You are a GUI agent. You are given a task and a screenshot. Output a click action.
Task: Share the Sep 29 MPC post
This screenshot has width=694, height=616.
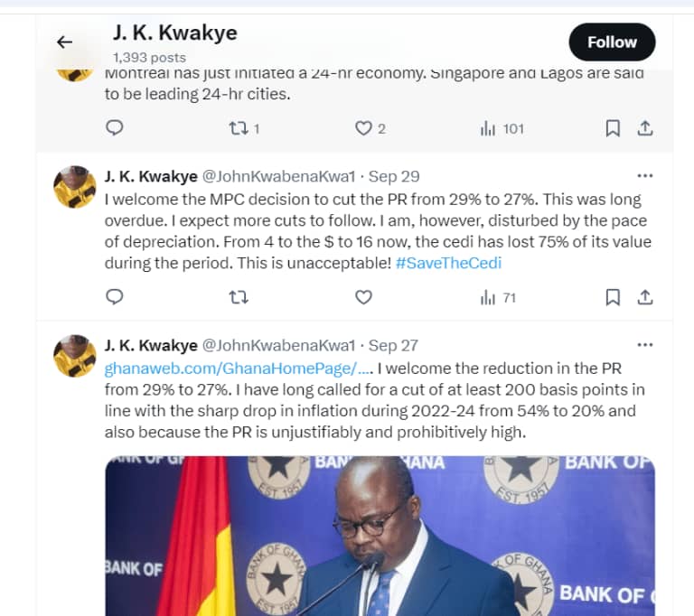pyautogui.click(x=645, y=297)
